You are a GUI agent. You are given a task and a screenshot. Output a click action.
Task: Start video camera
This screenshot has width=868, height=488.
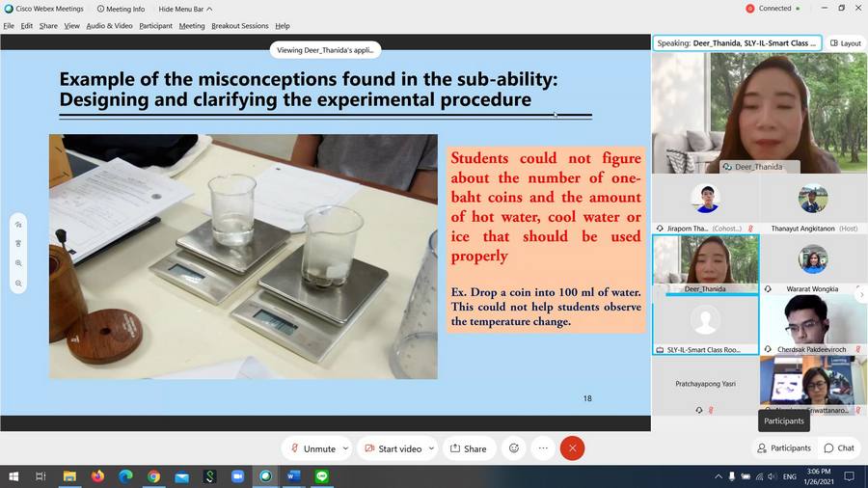coord(393,448)
